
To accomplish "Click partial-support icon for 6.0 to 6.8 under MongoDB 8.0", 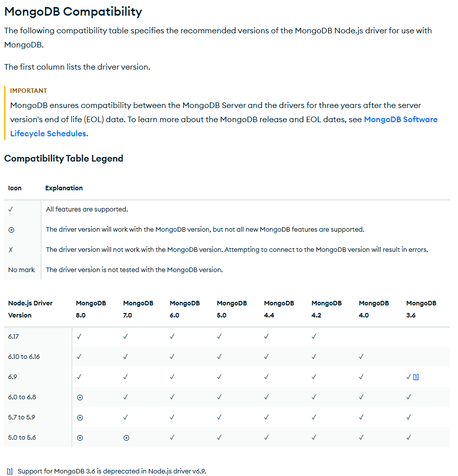I will click(80, 397).
